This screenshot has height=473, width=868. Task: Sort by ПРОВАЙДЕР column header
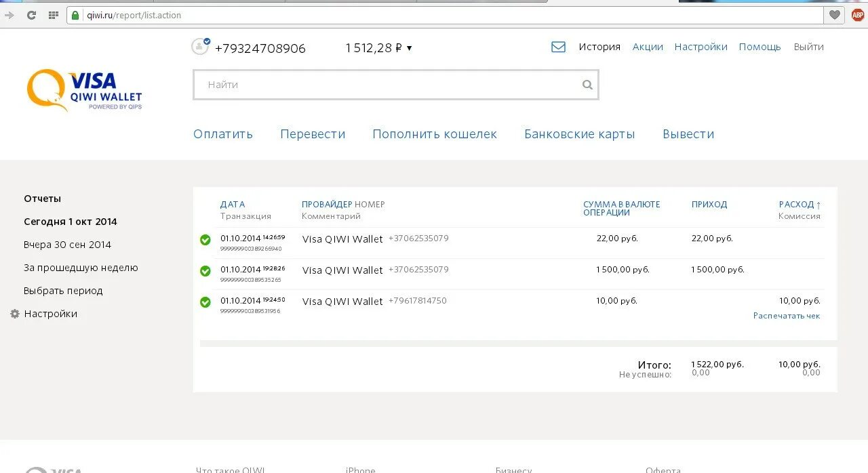[x=327, y=204]
